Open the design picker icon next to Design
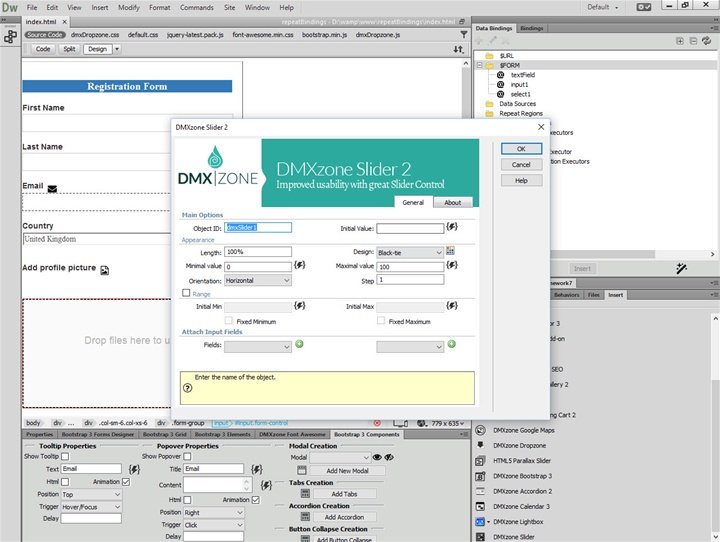Viewport: 720px width, 542px height. 450,251
